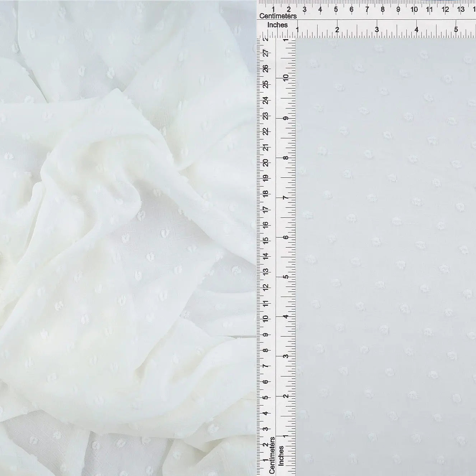Click the 13 mark on top centimeter scale
Screen dimensions: 476x476
click(461, 10)
